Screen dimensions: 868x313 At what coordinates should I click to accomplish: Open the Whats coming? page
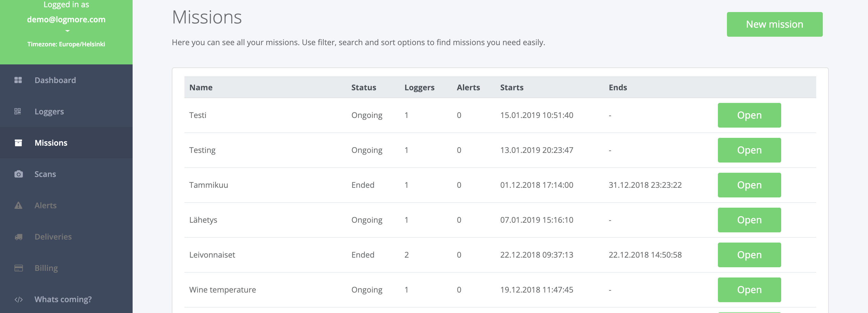(66, 299)
